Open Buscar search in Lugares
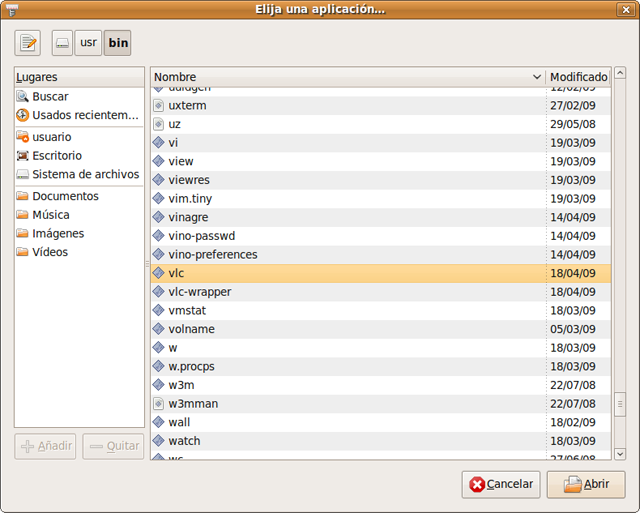 (50, 97)
